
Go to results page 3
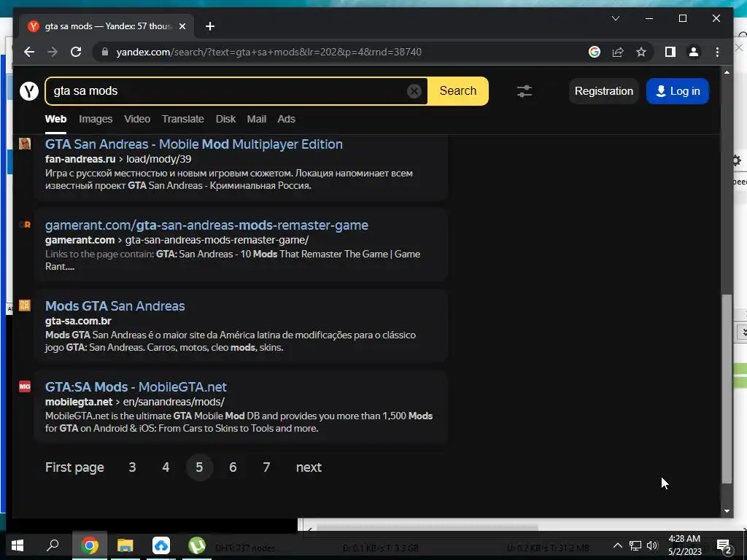pos(133,467)
